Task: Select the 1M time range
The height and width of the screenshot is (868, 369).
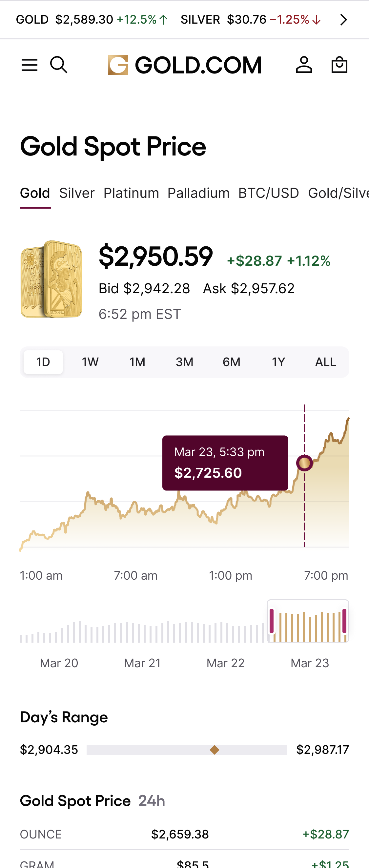Action: (x=137, y=362)
